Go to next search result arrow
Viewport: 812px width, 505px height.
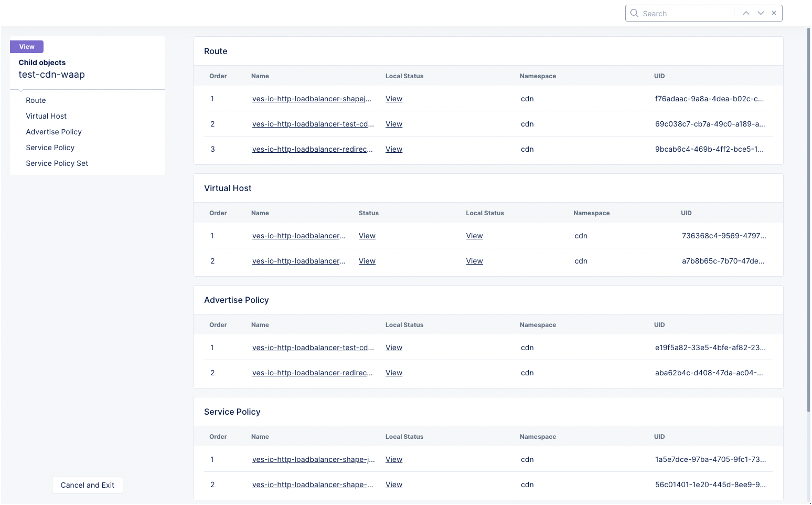click(x=761, y=13)
